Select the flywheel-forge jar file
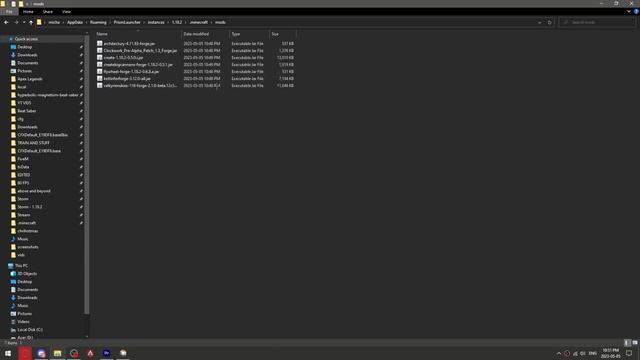640x360 pixels. pyautogui.click(x=131, y=71)
